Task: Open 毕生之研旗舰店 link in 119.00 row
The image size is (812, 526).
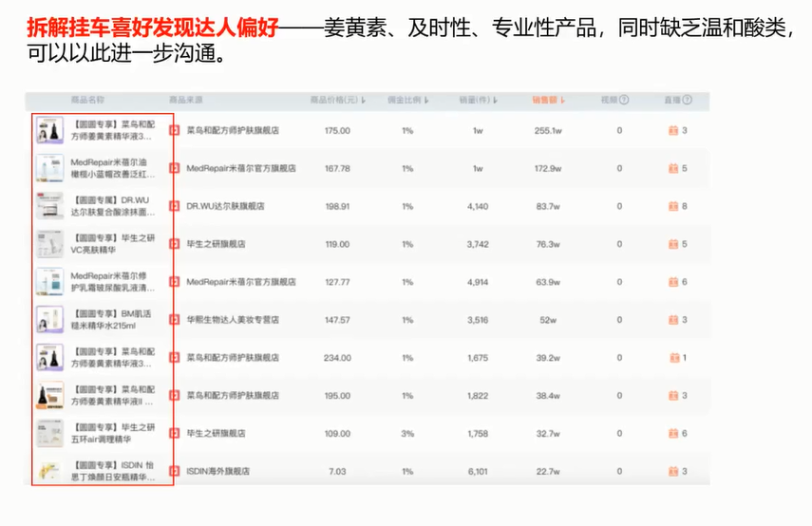Action: tap(216, 244)
